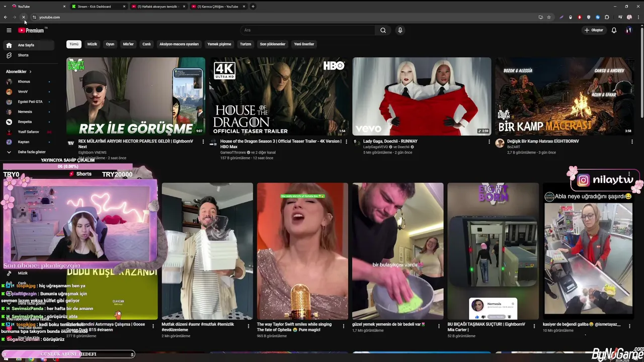Open the tab search dropdown arrow
644x362 pixels.
coord(6,7)
